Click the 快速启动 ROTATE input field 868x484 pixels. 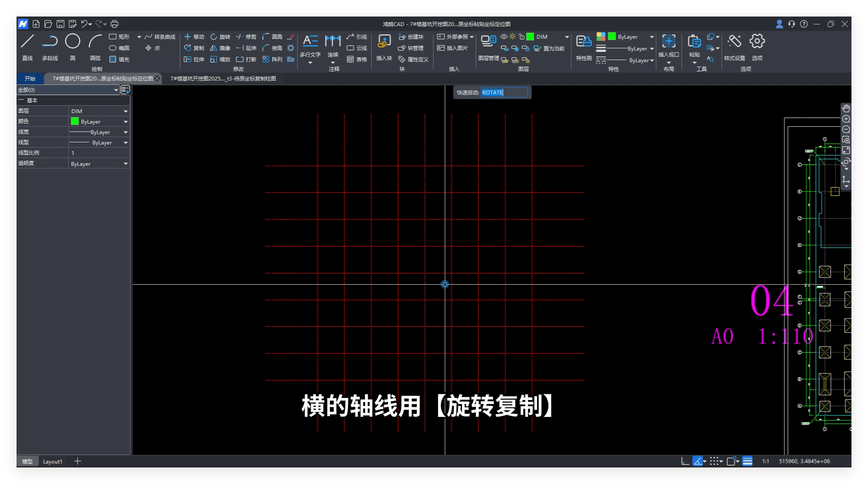click(504, 93)
